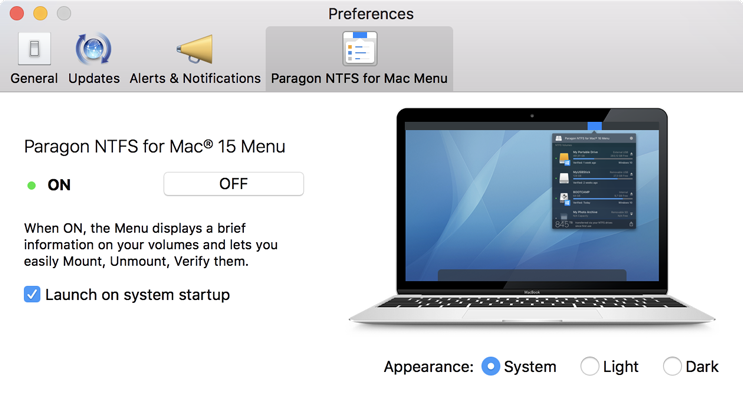Select Paragon NTFS for Mac Menu tab label
This screenshot has width=743, height=413.
359,78
